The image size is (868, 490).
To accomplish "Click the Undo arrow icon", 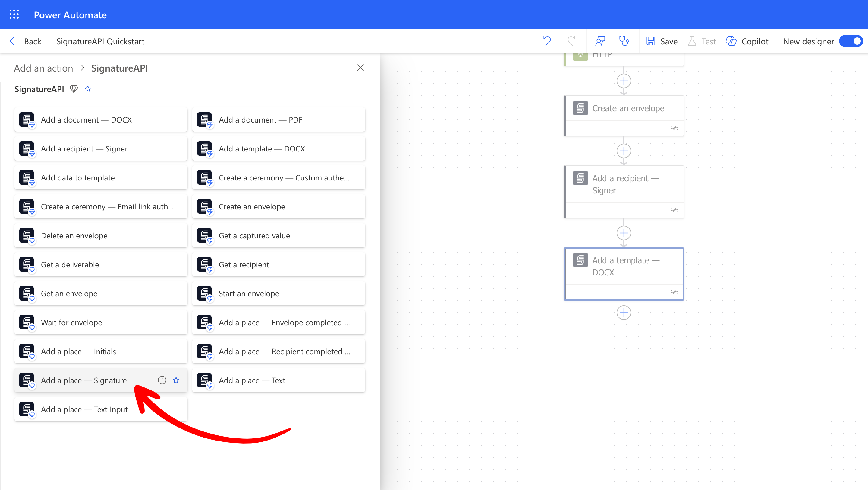I will tap(547, 41).
